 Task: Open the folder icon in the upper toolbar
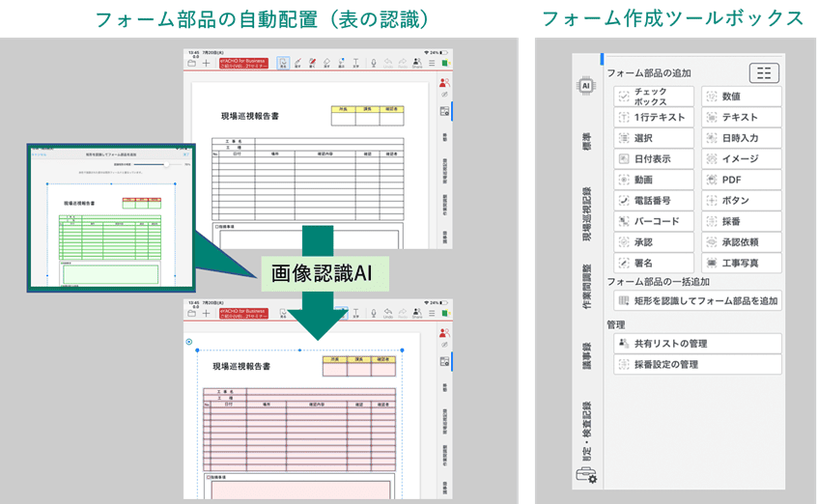click(192, 64)
